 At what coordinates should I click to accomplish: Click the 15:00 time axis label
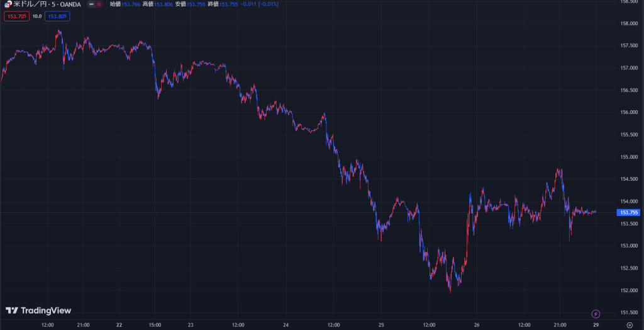(155, 325)
